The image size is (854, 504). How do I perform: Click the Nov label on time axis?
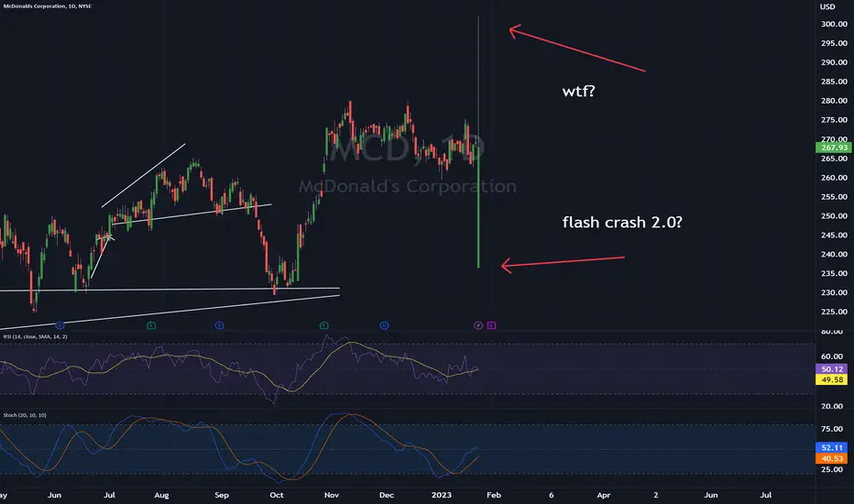(332, 495)
